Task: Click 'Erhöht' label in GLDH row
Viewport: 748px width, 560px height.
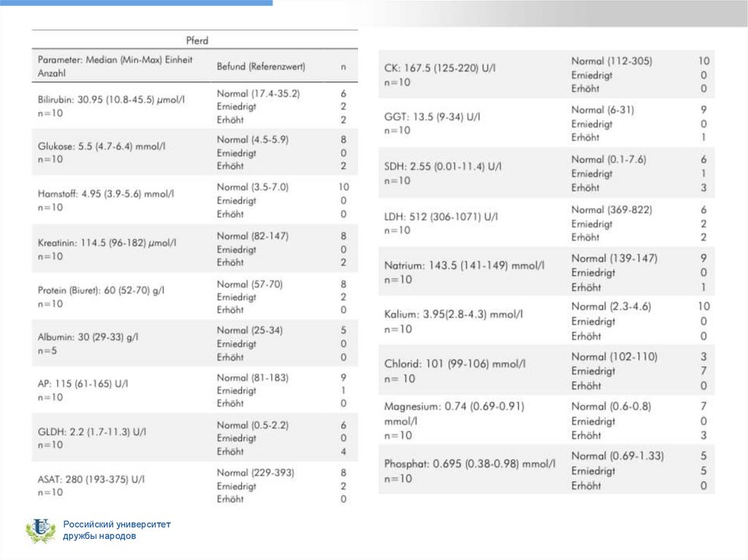Action: pos(230,451)
